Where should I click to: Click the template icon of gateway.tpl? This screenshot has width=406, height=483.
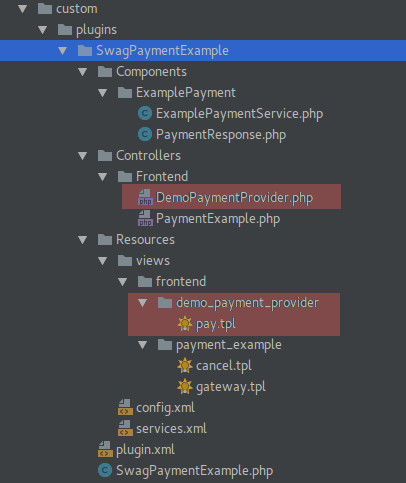coord(185,387)
